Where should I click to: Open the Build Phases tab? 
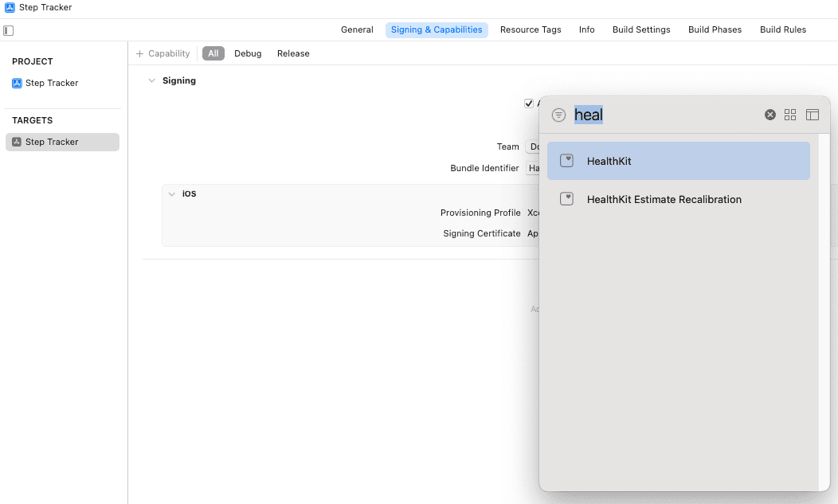715,29
